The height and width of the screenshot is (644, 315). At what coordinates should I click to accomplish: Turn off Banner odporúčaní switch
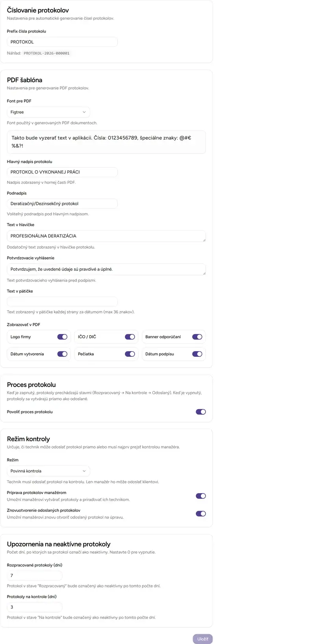197,337
